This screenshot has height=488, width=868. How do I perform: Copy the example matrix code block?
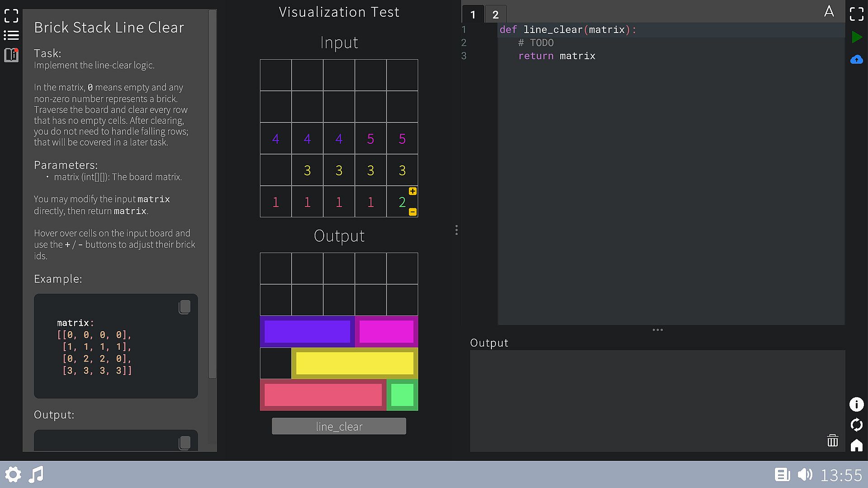click(184, 307)
